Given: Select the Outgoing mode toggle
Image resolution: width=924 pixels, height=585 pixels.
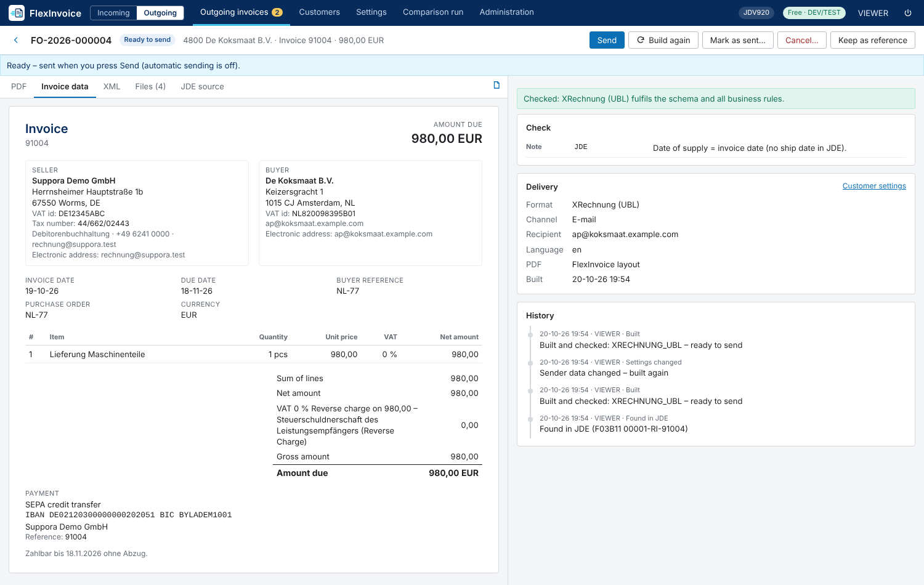Looking at the screenshot, I should 160,12.
